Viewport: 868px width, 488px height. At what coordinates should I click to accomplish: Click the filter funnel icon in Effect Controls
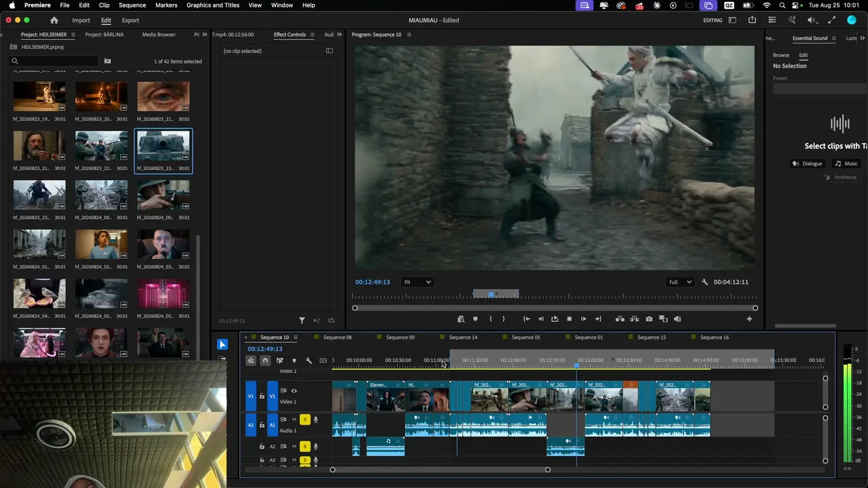click(x=302, y=321)
